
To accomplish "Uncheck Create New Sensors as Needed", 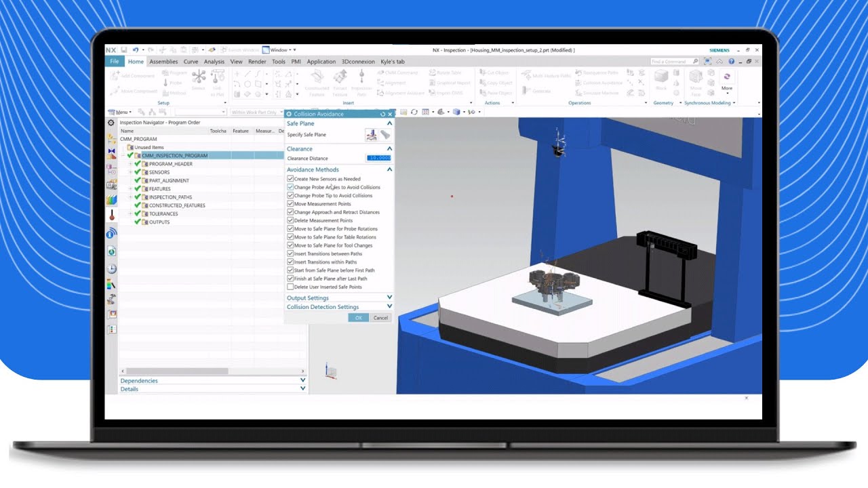I will (290, 179).
